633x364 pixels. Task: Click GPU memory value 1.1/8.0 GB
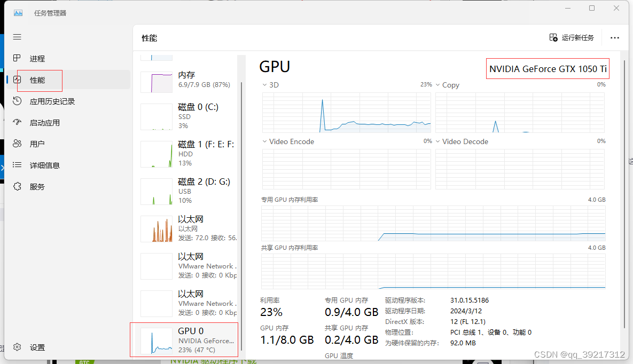[287, 340]
